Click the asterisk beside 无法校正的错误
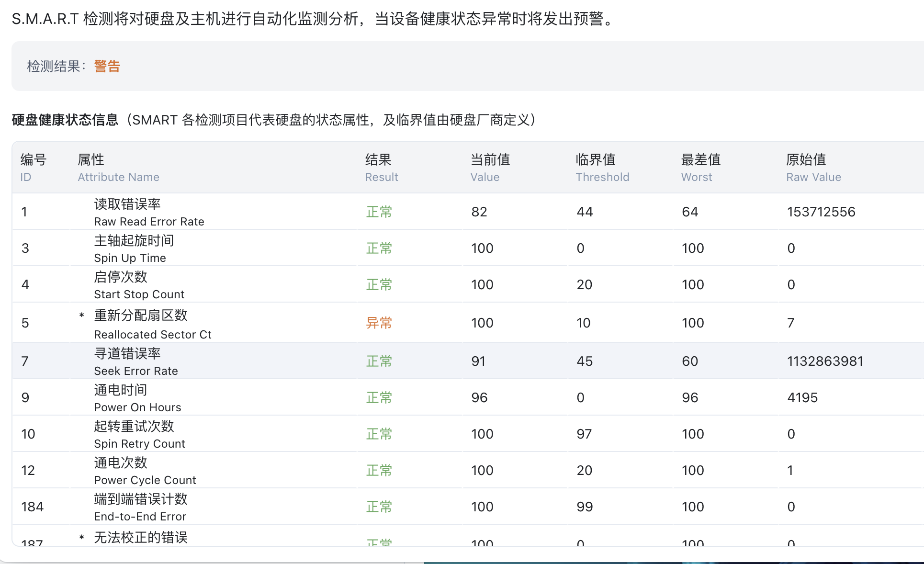The width and height of the screenshot is (924, 564). pyautogui.click(x=82, y=538)
